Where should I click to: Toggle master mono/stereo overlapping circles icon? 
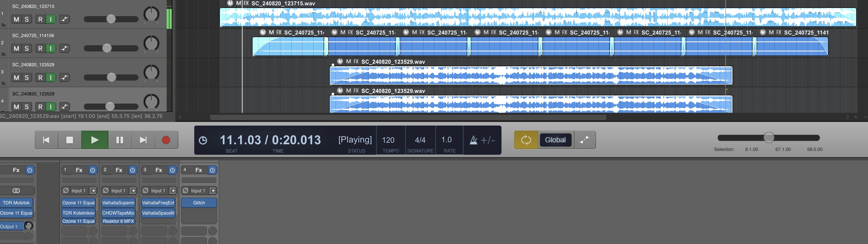pyautogui.click(x=16, y=191)
